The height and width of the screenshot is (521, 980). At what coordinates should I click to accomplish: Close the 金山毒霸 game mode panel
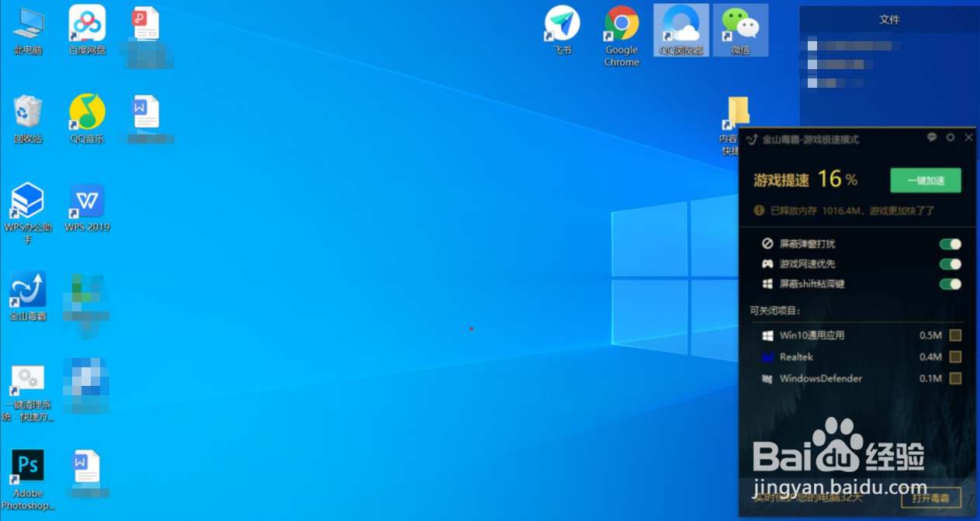coord(968,137)
